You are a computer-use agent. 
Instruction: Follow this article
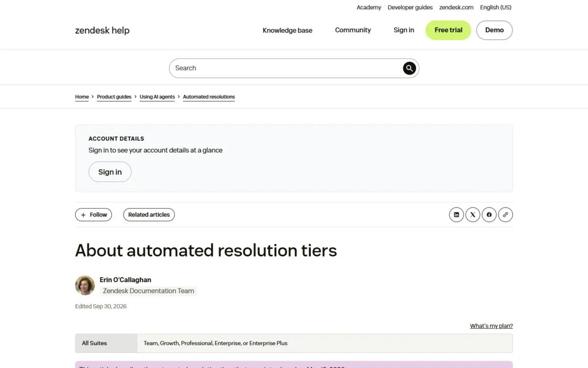pos(94,214)
